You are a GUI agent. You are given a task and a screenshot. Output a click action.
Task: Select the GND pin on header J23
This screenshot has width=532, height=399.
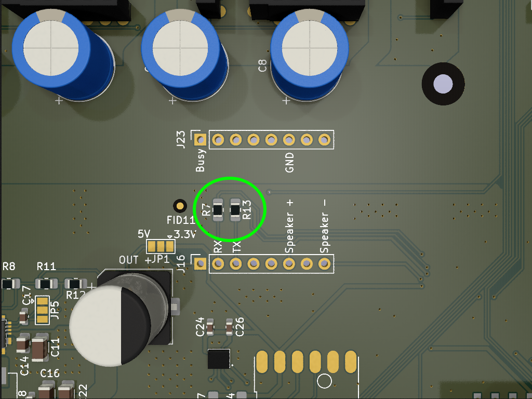click(x=289, y=139)
